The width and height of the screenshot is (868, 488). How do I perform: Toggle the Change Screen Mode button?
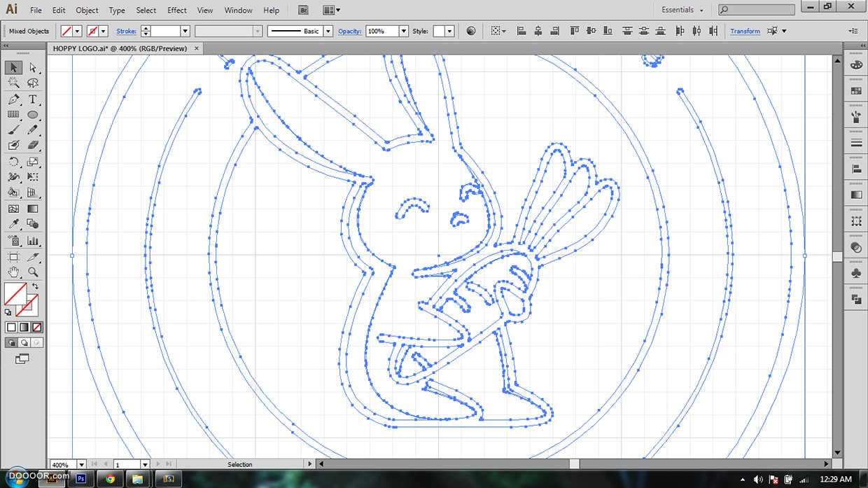point(22,359)
